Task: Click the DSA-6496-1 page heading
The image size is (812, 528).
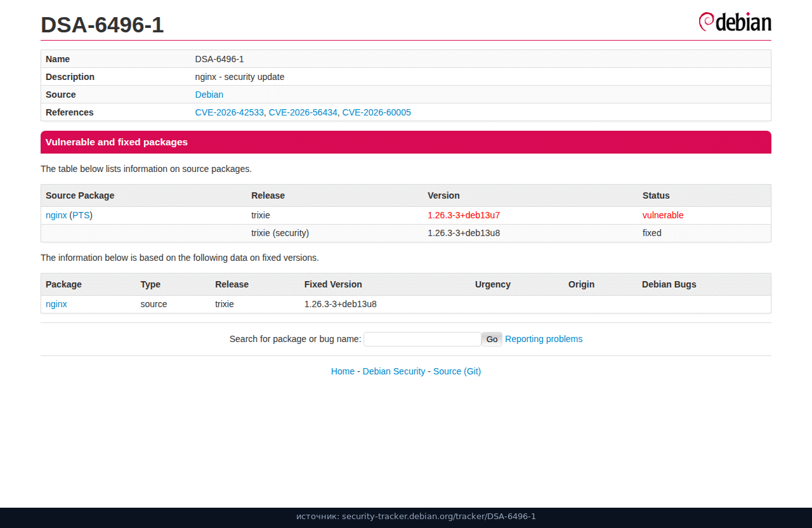Action: tap(102, 25)
